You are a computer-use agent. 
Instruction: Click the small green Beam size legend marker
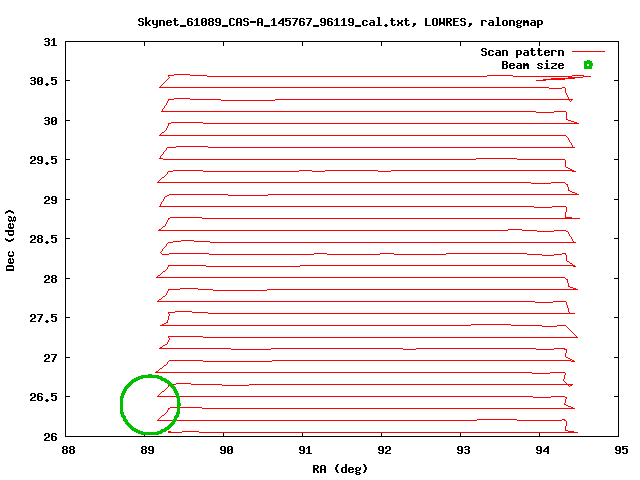(588, 65)
